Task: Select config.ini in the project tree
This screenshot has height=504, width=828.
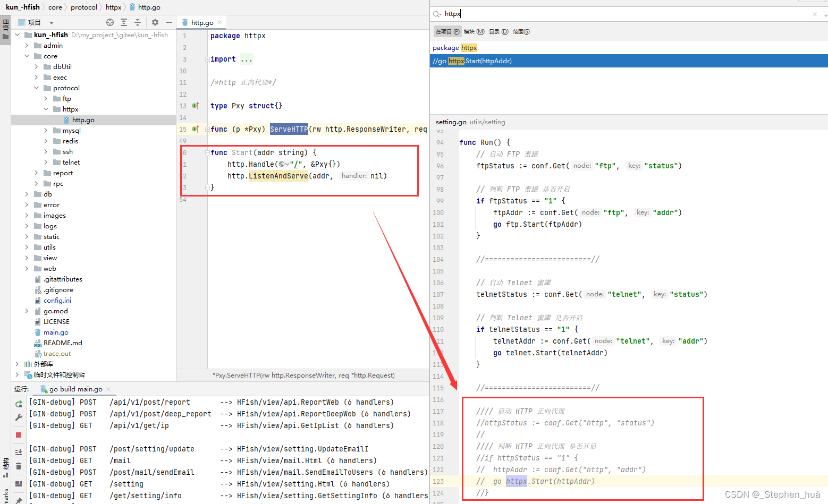Action: (x=57, y=301)
